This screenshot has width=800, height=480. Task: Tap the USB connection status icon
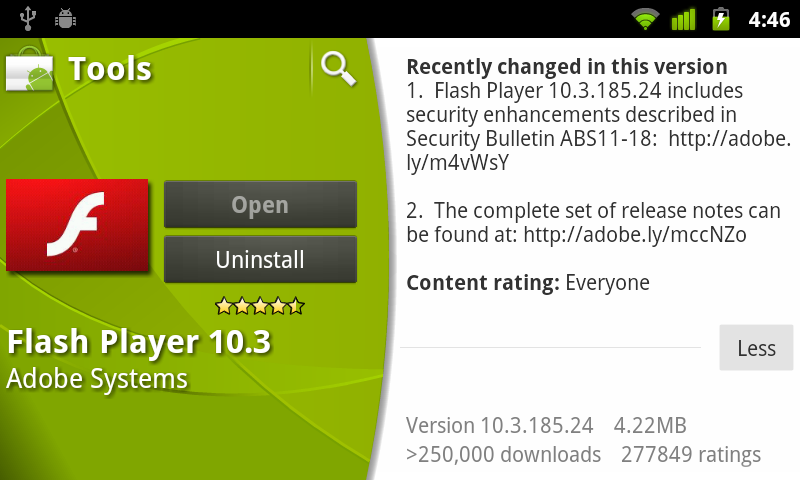[x=28, y=19]
